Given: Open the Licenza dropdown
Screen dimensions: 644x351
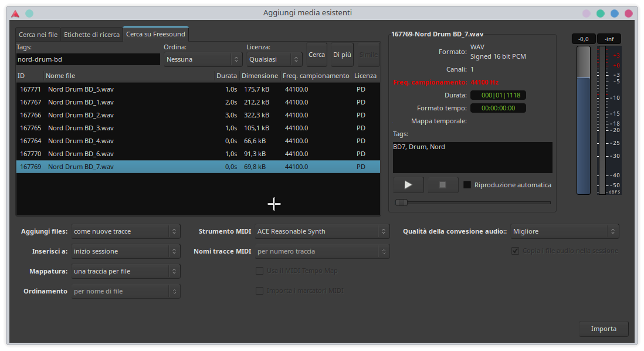Looking at the screenshot, I should click(274, 59).
